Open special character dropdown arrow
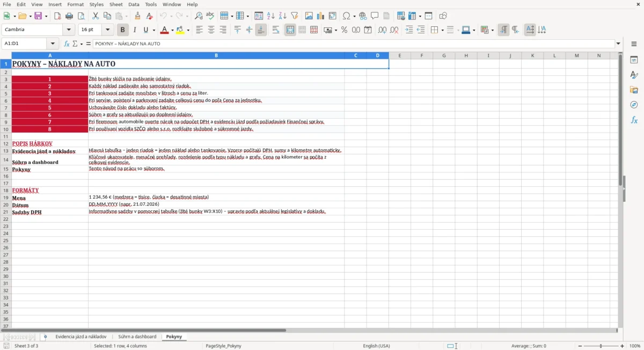 tap(354, 16)
